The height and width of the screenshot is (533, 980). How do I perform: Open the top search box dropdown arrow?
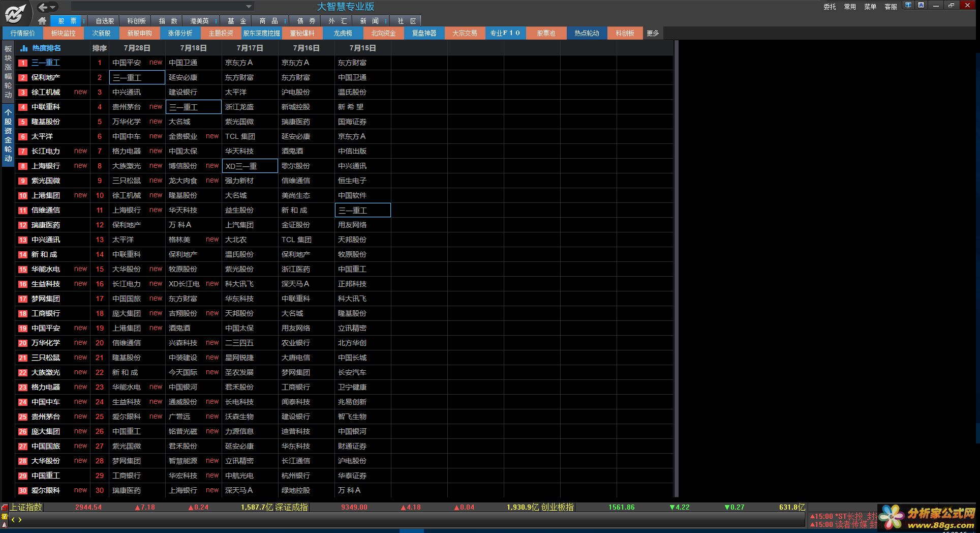coord(249,7)
